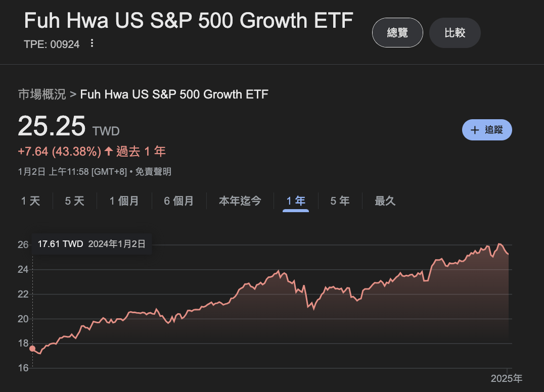The width and height of the screenshot is (544, 392).
Task: Go back via the 市場概況 breadcrumb
Action: [x=41, y=94]
